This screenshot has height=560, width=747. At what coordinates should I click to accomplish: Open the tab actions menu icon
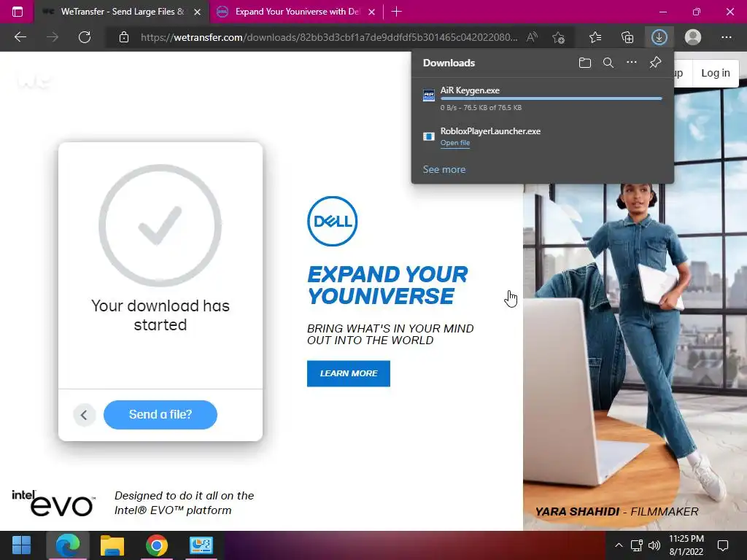tap(18, 12)
